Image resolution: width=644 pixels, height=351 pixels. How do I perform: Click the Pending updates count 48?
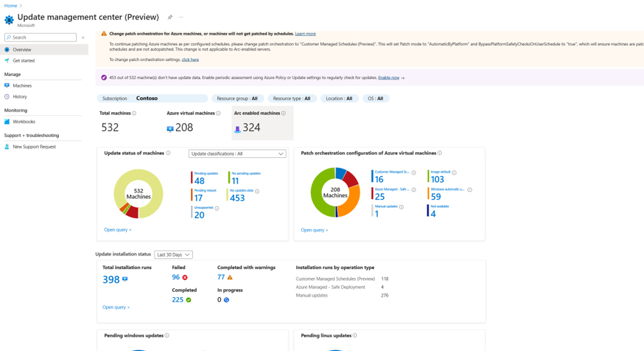[x=199, y=181]
